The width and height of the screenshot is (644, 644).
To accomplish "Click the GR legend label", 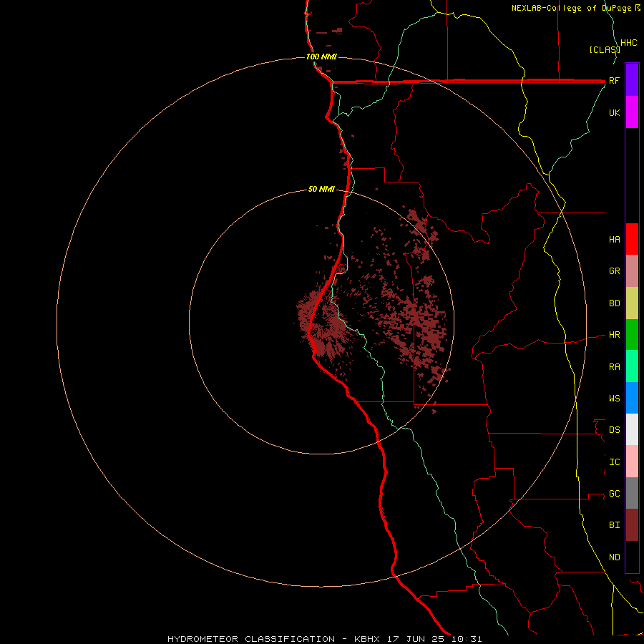I will coord(614,271).
